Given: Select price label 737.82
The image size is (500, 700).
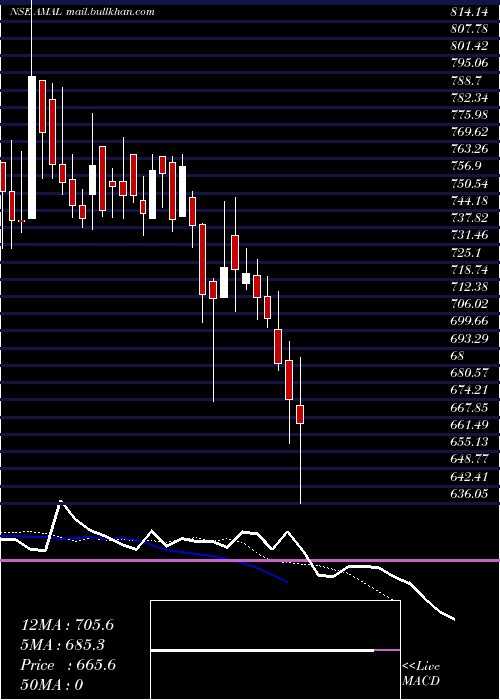Looking at the screenshot, I should click(469, 217).
